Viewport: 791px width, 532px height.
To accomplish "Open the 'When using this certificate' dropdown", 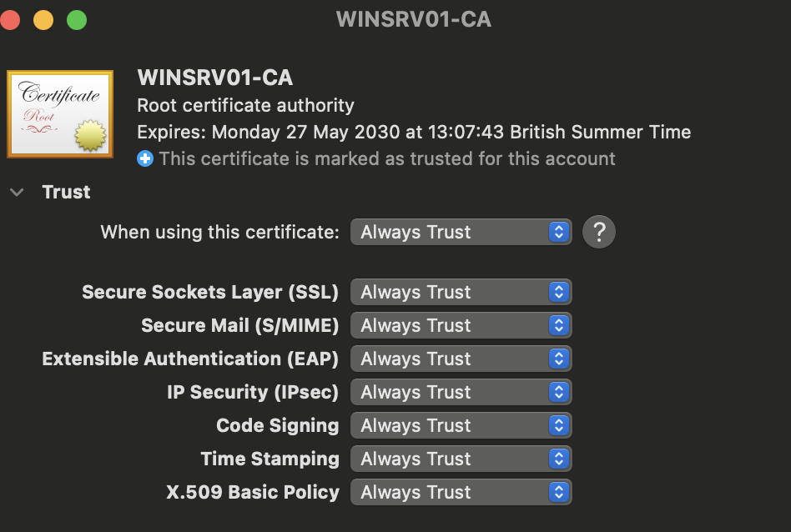I will coord(461,232).
